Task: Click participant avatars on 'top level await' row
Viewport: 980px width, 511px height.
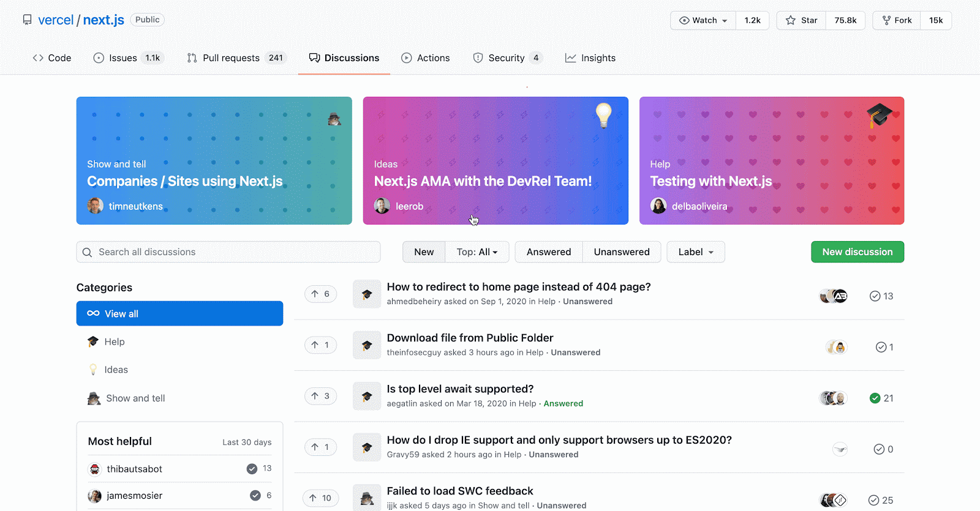Action: tap(834, 398)
